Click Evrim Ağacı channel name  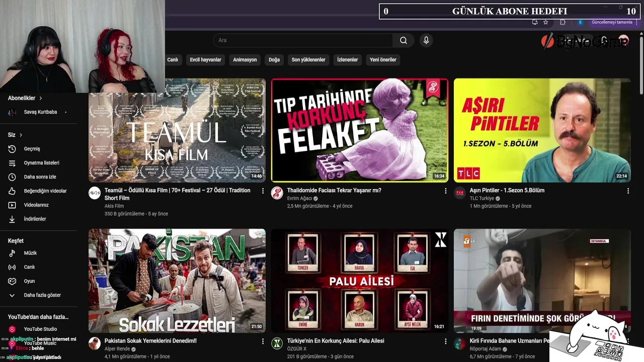299,199
